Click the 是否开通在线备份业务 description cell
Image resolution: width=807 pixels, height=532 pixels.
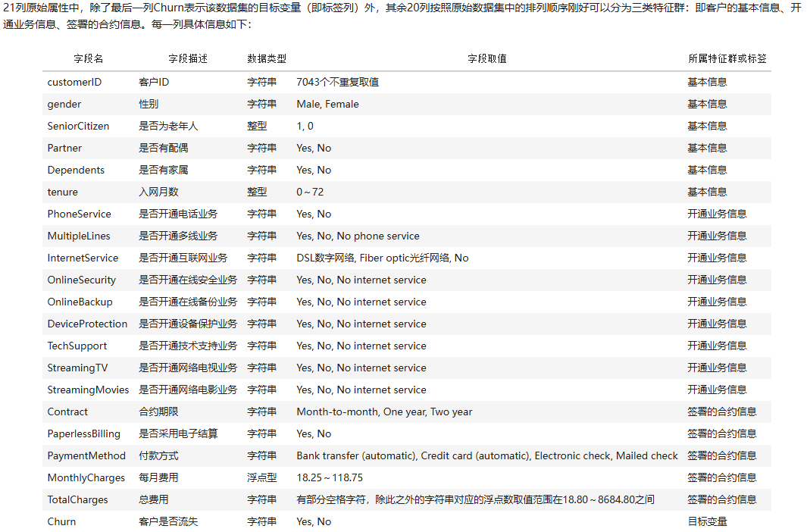point(188,302)
